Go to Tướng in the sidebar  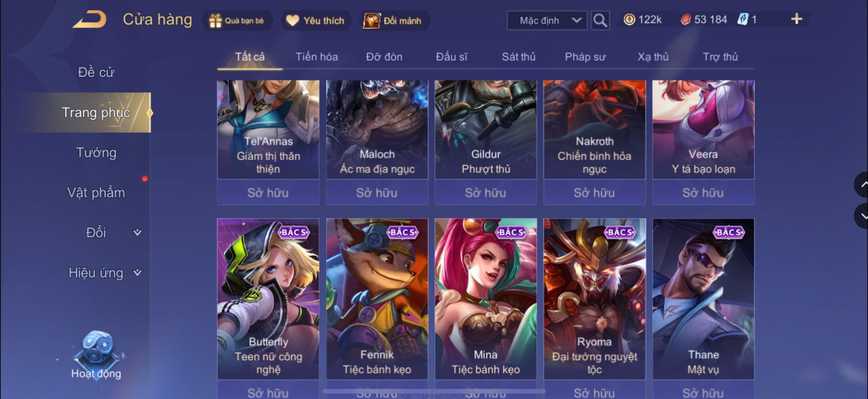coord(96,152)
